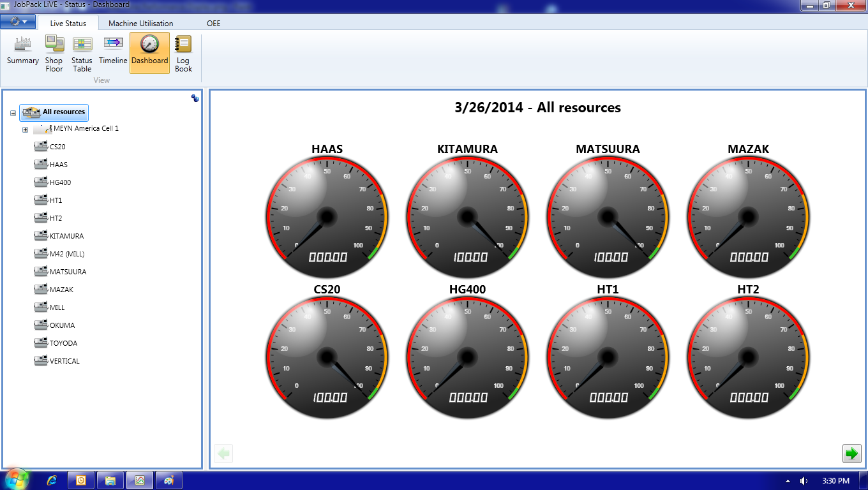Go to next dashboard page with green arrow
This screenshot has height=495, width=868.
click(851, 454)
